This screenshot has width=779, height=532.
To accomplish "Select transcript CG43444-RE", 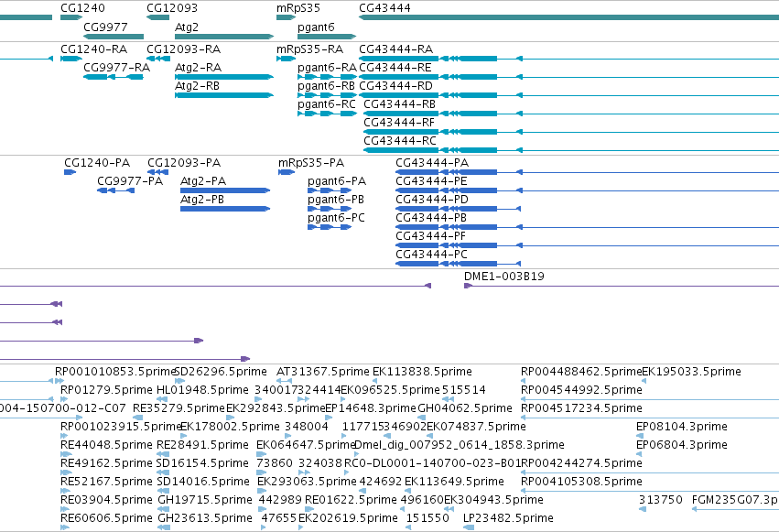I will pos(395,68).
